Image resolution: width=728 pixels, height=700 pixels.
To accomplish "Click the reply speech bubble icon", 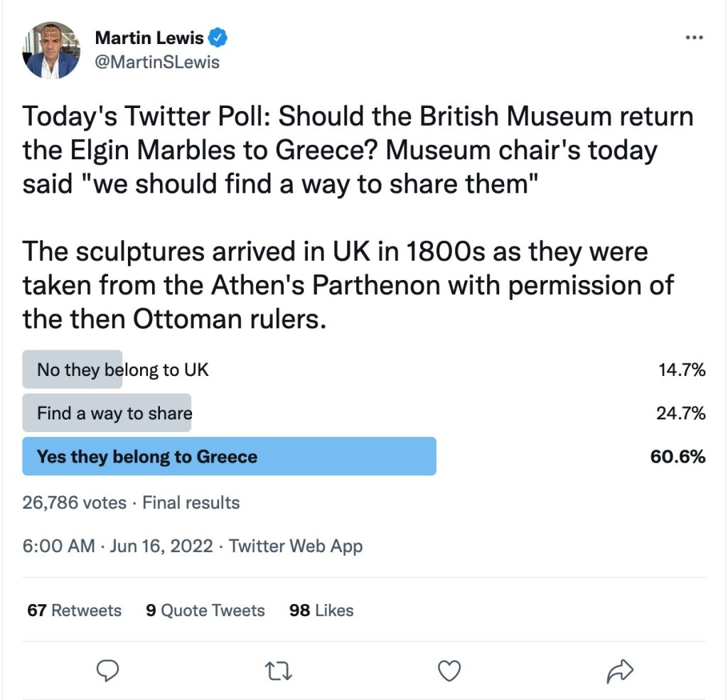I will coord(107,670).
